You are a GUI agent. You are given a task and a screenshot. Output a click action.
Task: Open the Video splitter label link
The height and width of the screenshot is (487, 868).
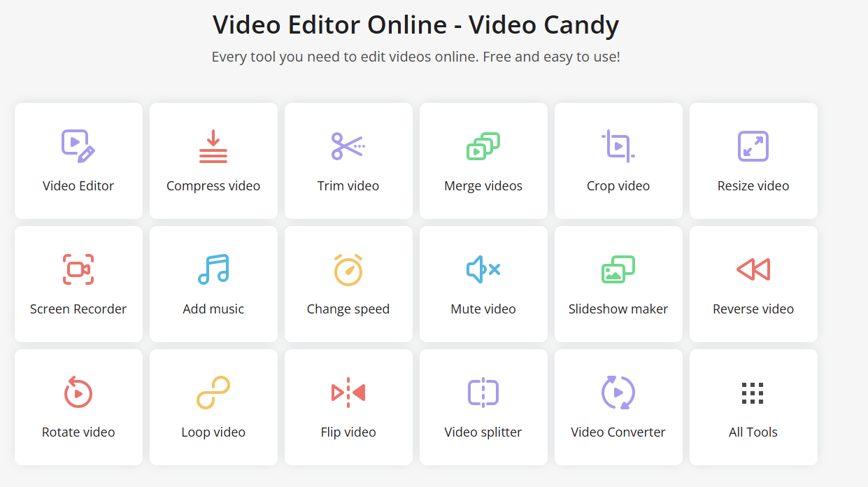(x=483, y=432)
